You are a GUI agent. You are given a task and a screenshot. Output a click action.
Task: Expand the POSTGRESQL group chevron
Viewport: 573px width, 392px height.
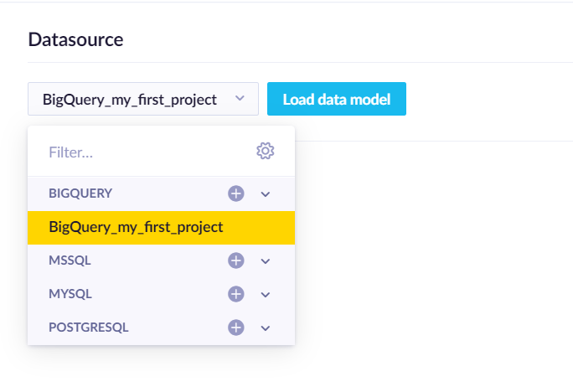[x=266, y=328]
